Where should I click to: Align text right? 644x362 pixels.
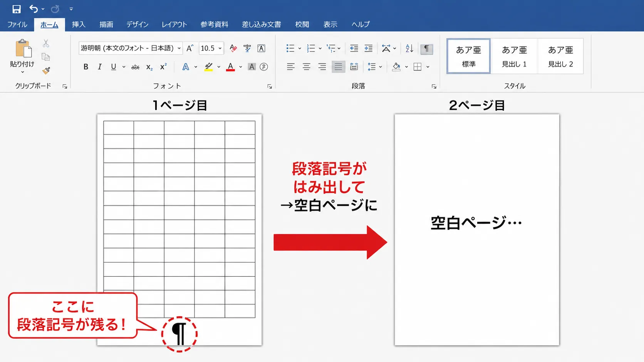[x=322, y=67]
